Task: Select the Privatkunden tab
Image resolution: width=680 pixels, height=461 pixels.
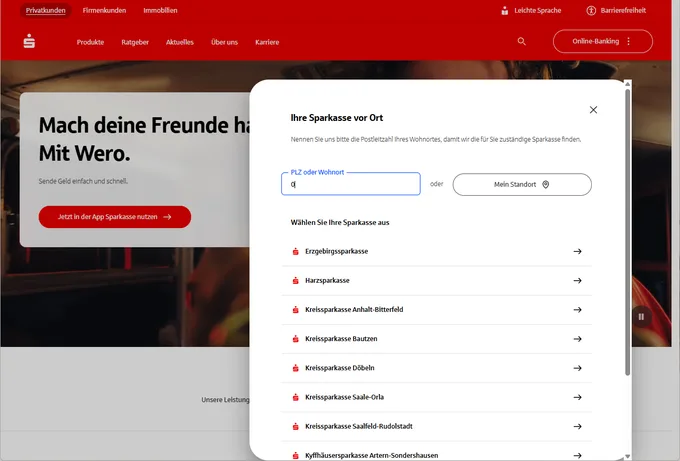Action: point(46,10)
